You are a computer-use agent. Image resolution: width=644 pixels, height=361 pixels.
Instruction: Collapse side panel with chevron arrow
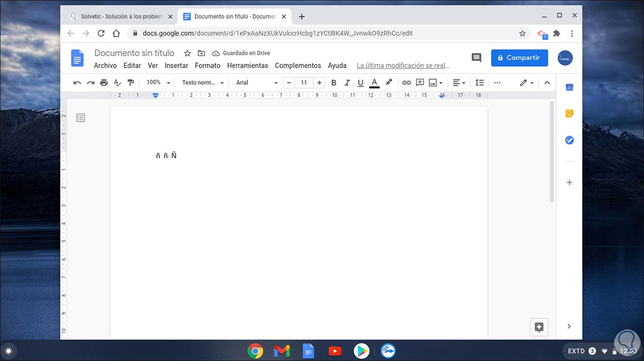pyautogui.click(x=569, y=326)
